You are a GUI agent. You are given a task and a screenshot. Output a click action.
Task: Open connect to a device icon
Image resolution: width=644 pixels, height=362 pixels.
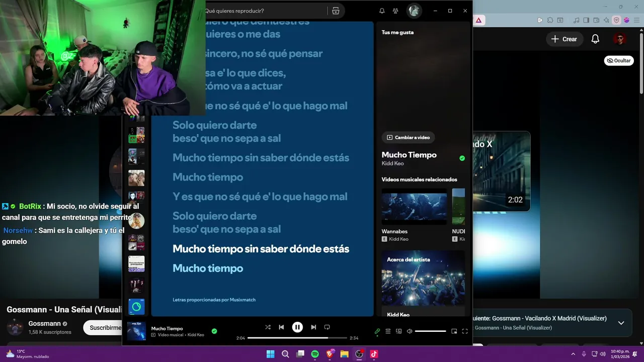pos(399,331)
